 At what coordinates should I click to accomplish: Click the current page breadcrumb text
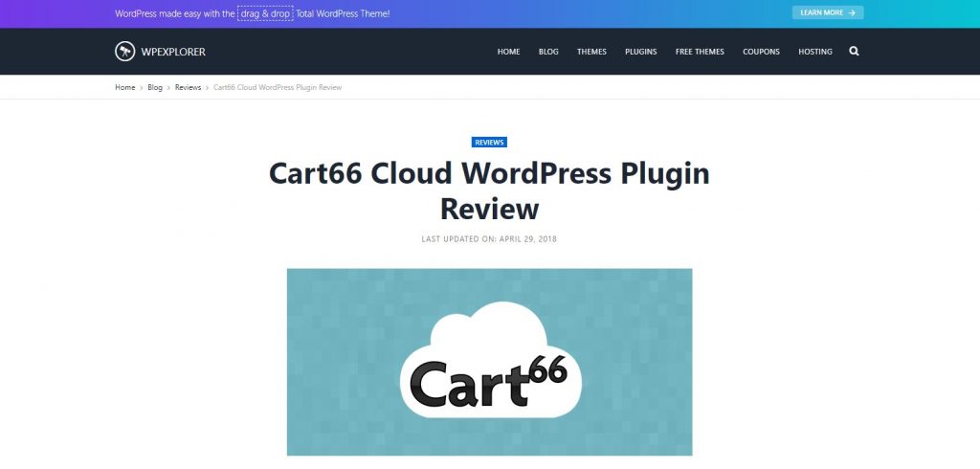(x=278, y=87)
